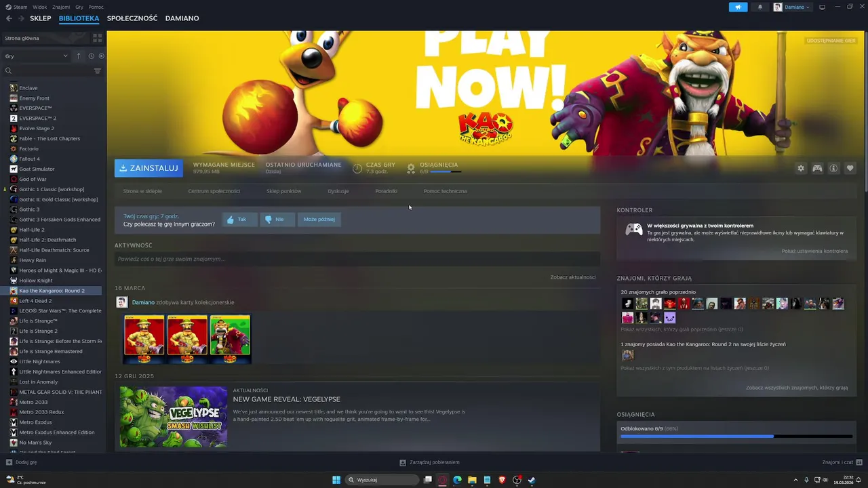The image size is (868, 488).
Task: Switch to Big Picture mode icon
Action: pyautogui.click(x=822, y=7)
